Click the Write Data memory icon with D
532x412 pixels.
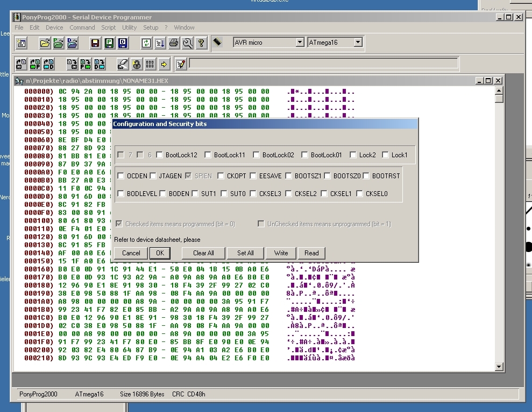pos(100,64)
